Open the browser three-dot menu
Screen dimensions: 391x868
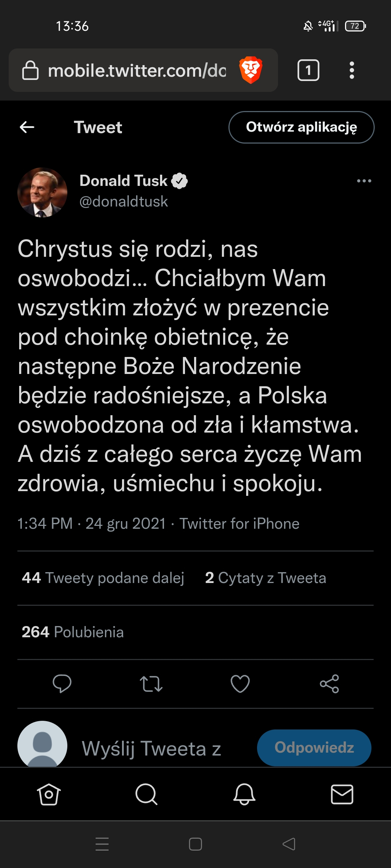click(352, 70)
